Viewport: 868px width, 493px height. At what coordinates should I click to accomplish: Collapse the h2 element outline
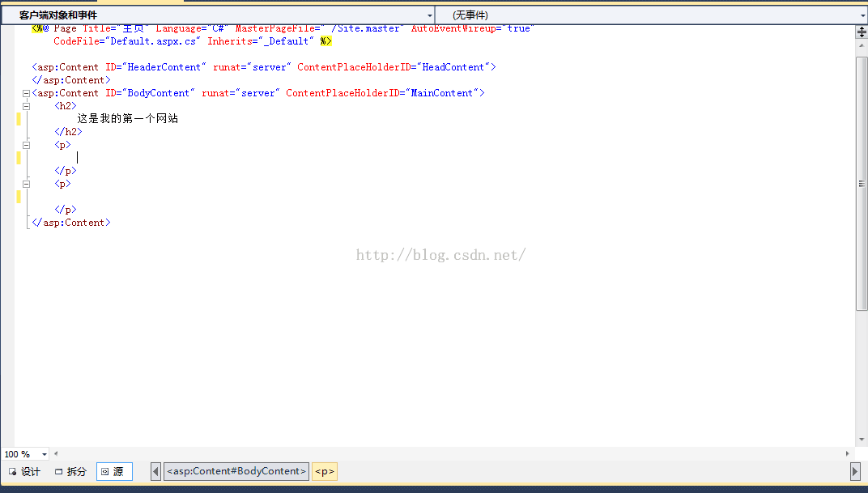26,106
